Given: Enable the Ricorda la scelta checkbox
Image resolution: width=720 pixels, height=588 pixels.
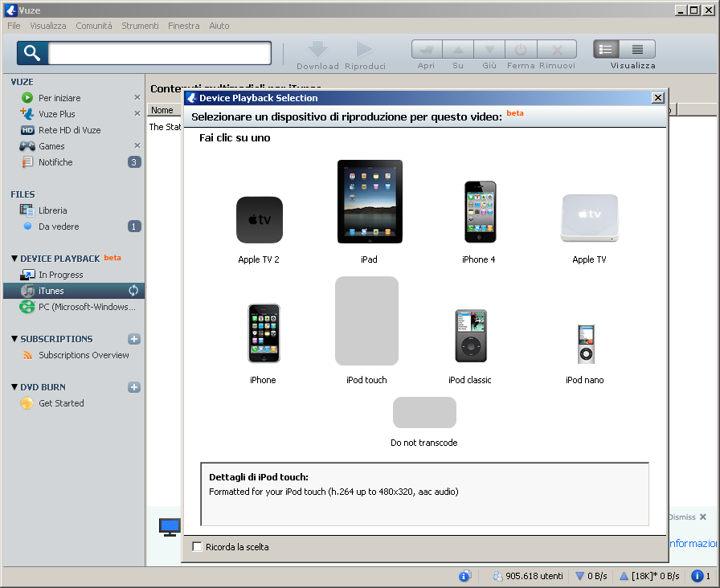Looking at the screenshot, I should [x=198, y=547].
